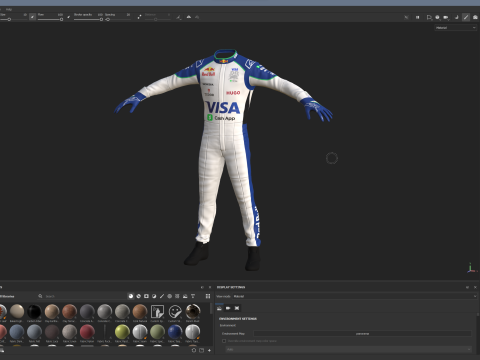Click the shelf plus add icon
Screen dimensions: 480x360
209,350
